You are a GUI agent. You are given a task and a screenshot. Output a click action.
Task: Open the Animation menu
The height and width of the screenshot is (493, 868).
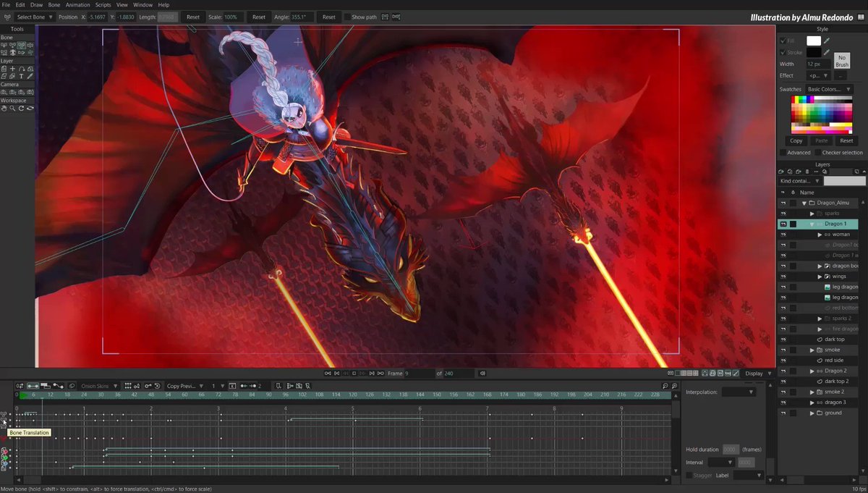[78, 4]
